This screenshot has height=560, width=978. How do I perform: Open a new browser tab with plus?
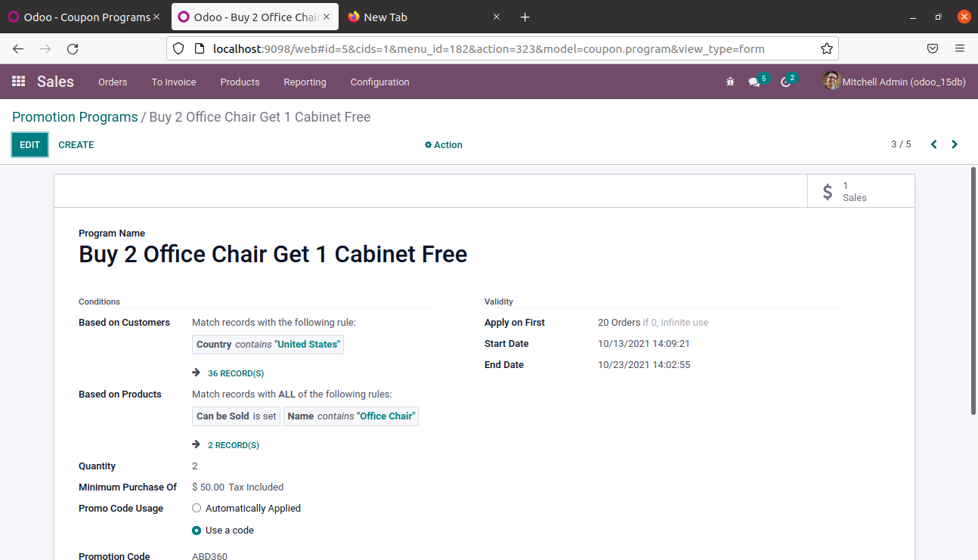525,17
